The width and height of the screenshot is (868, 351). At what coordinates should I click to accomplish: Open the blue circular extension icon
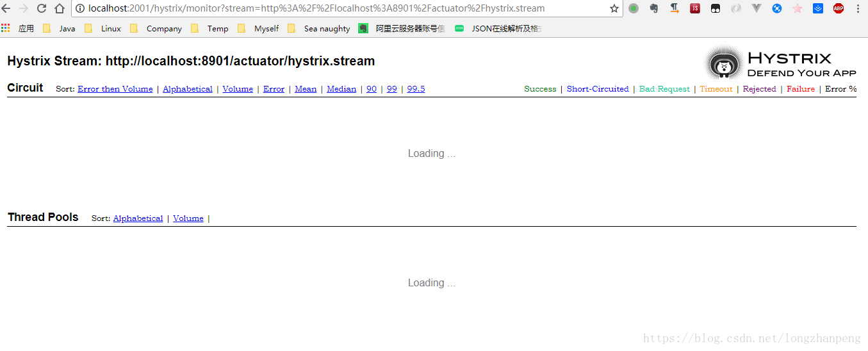(x=777, y=8)
